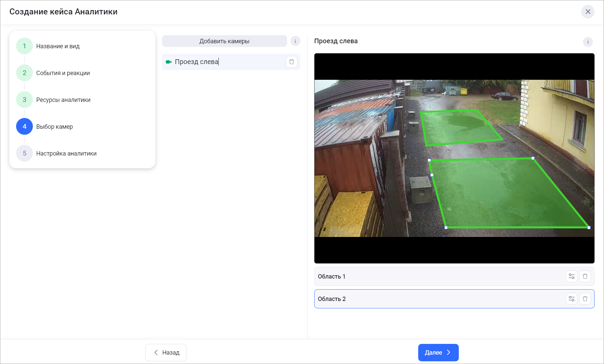Delete Область 2 using trash icon

click(585, 299)
